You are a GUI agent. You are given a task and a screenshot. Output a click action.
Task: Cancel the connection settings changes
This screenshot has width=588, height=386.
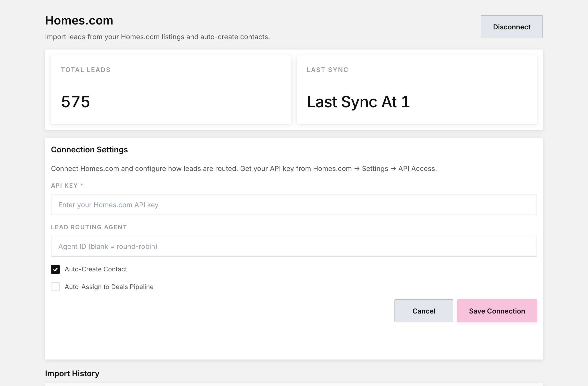424,311
